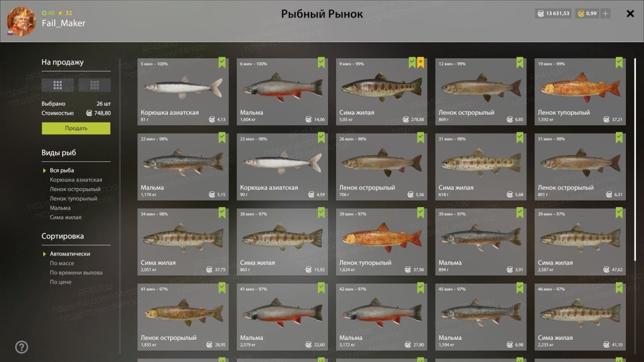
Task: Select the Сима жилая 2,587 кг fish card
Action: [580, 242]
